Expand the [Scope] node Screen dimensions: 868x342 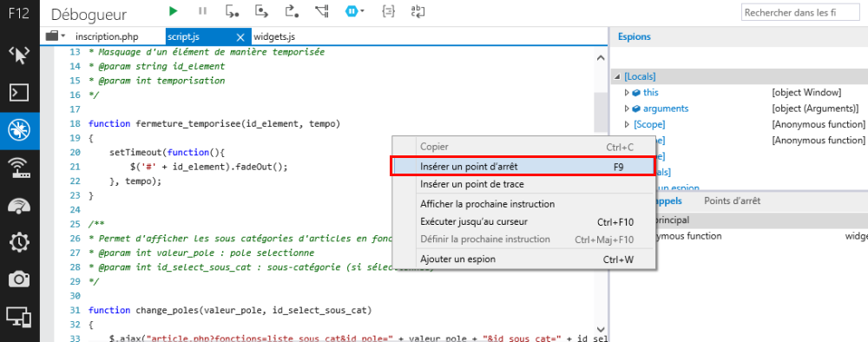[x=627, y=124]
